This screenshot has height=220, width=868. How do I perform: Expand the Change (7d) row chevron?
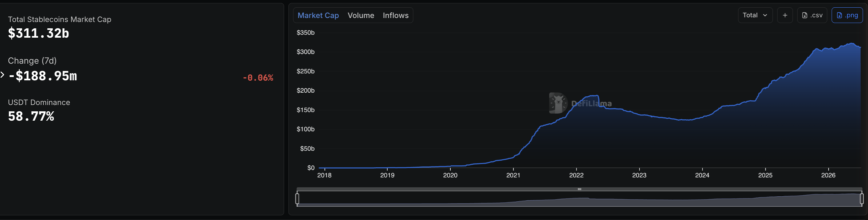tap(2, 75)
